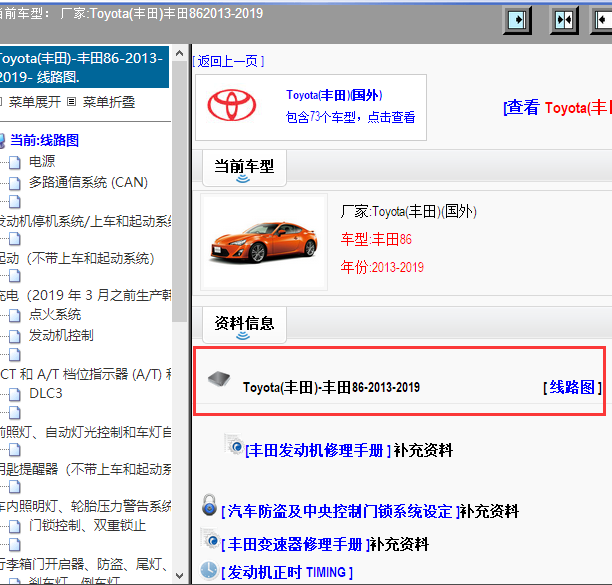Open 丰田变速器修理手册 link
This screenshot has width=612, height=585.
tap(295, 544)
